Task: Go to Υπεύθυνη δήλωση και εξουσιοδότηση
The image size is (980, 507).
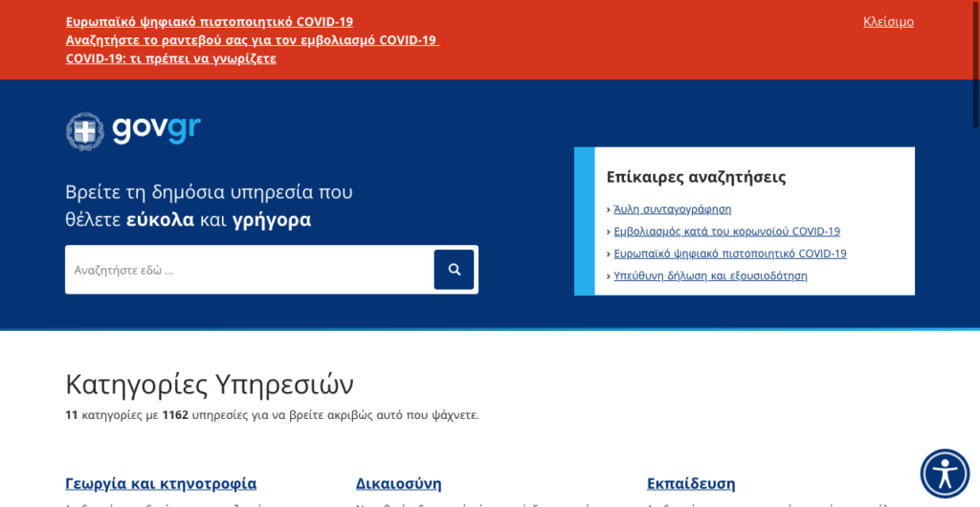Action: click(710, 275)
